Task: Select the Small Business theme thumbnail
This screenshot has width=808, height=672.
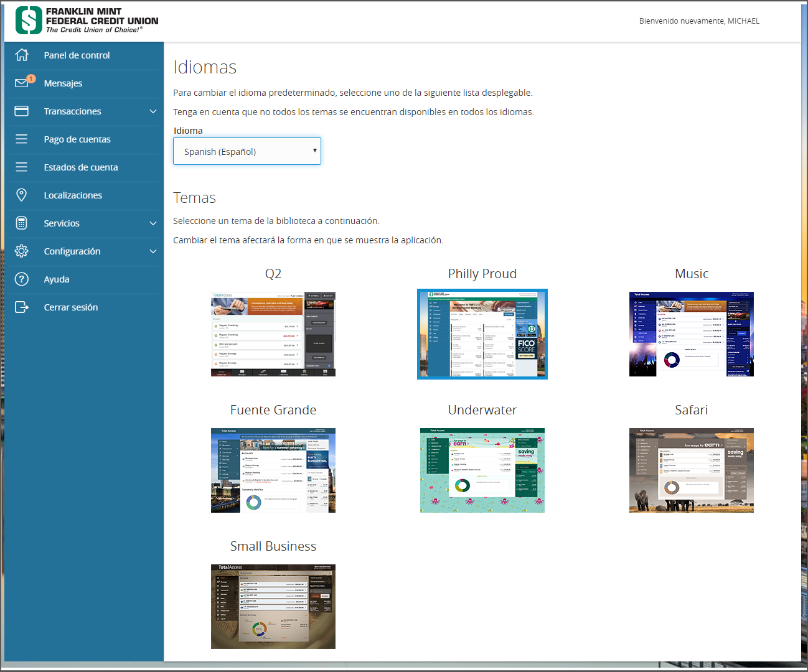Action: point(273,607)
